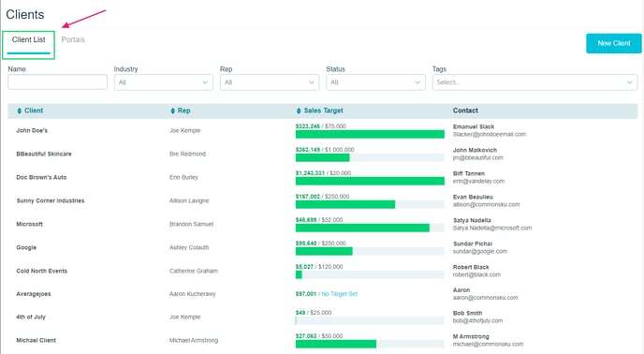
Task: Click contact Sundar Pichai
Action: [x=473, y=243]
